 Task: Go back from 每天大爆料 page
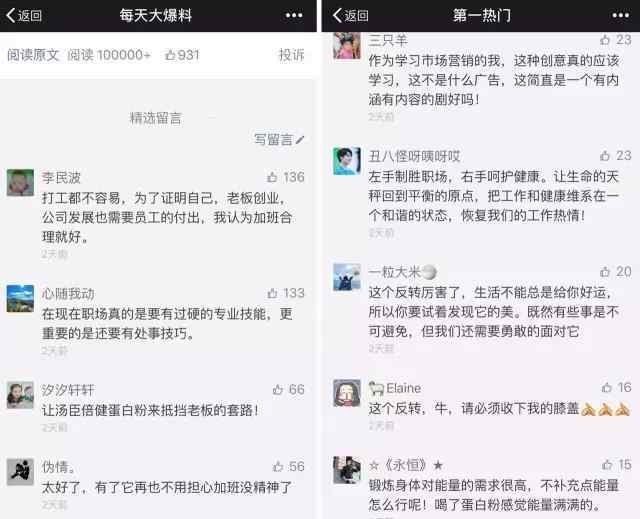pos(24,16)
